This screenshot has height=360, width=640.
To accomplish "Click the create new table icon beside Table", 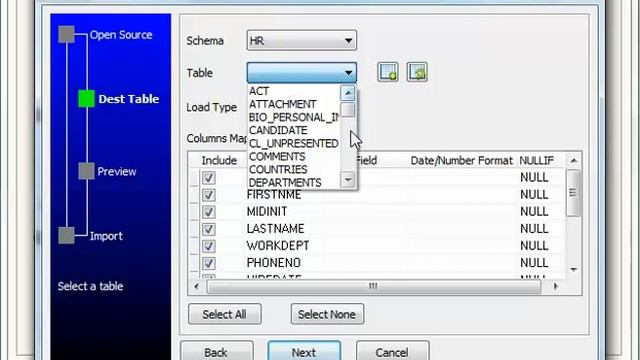I will click(388, 73).
